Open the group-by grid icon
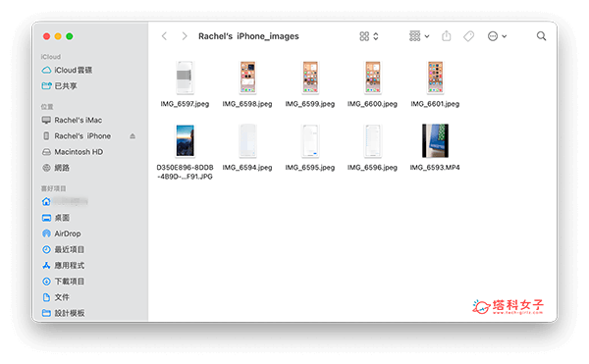Image resolution: width=589 pixels, height=364 pixels. pos(414,36)
